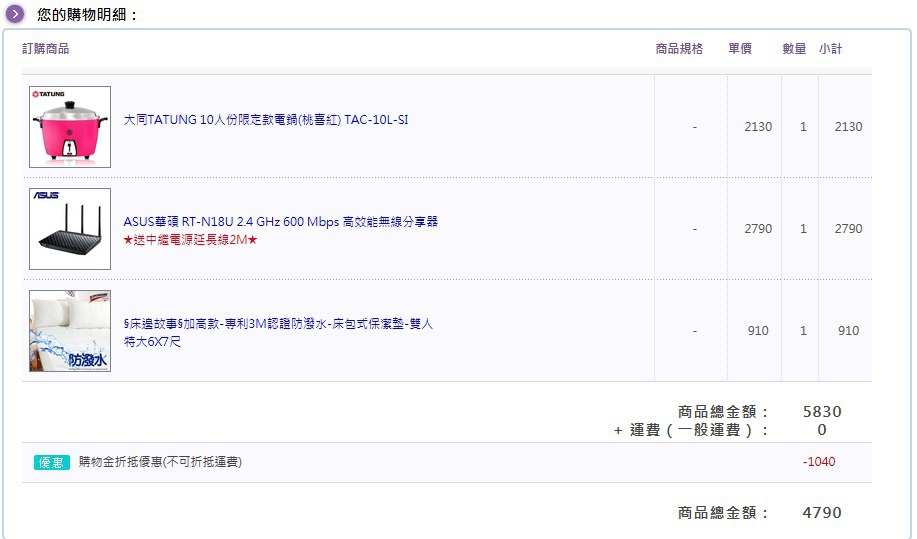This screenshot has width=917, height=539.
Task: Click the 910 subtotal of the mattress pad row
Action: [x=849, y=331]
